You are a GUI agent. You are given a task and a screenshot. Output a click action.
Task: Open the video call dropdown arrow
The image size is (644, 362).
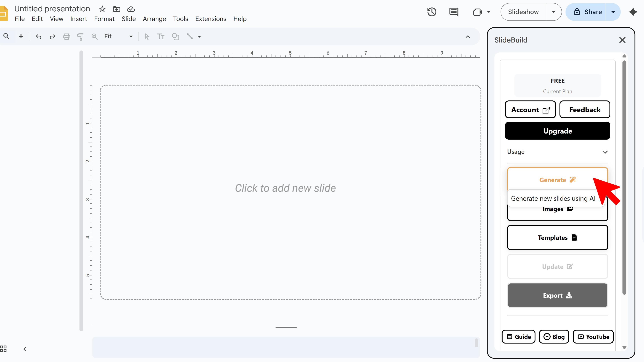coord(489,12)
